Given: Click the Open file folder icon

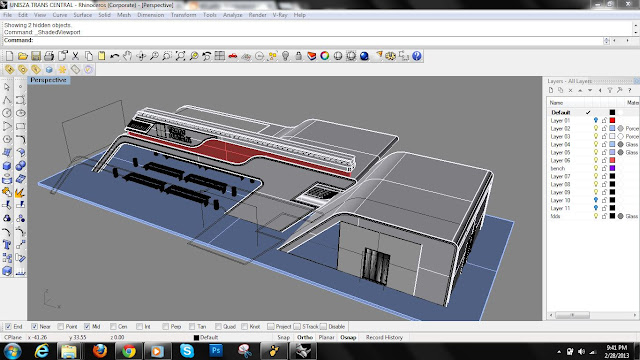Looking at the screenshot, I should [22, 56].
